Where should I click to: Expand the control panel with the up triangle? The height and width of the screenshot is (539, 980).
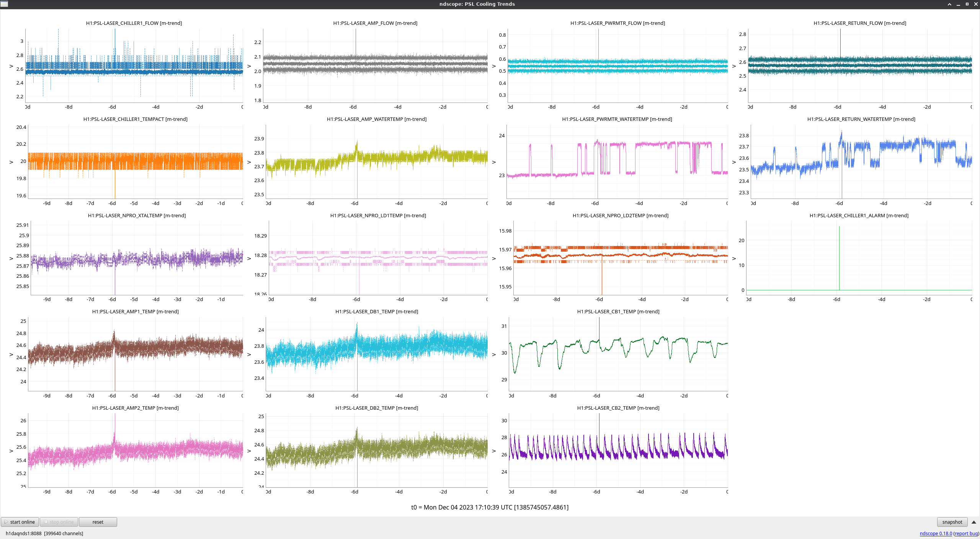tap(974, 522)
